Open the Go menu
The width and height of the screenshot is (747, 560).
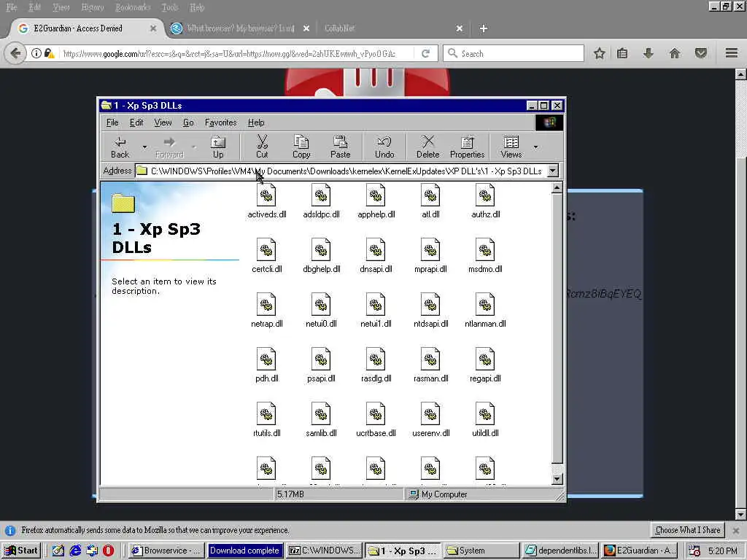click(188, 122)
